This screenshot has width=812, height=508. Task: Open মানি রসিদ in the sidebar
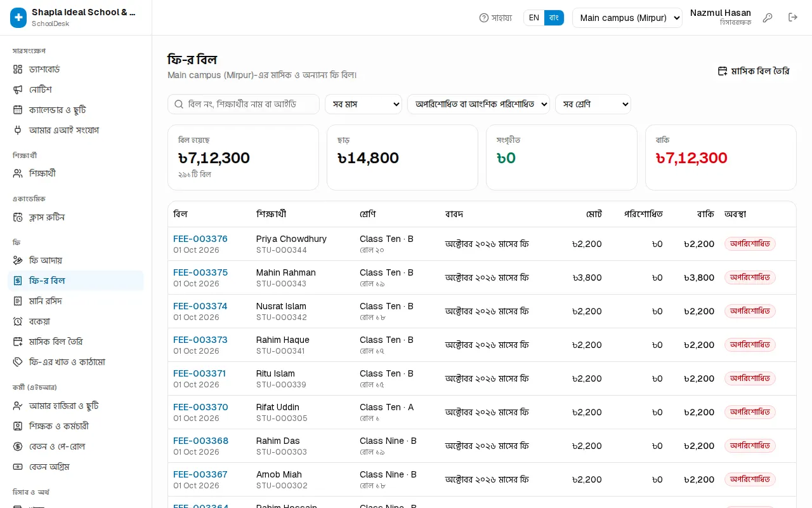coord(75,301)
